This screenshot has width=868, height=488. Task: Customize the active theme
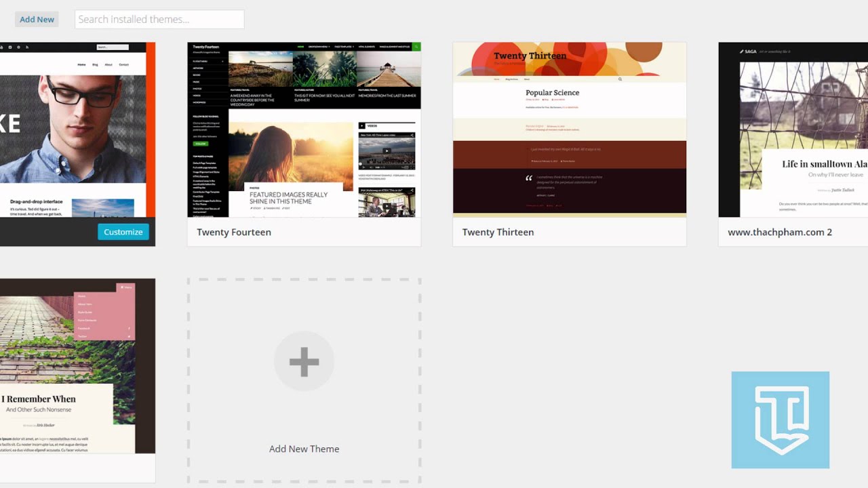123,232
